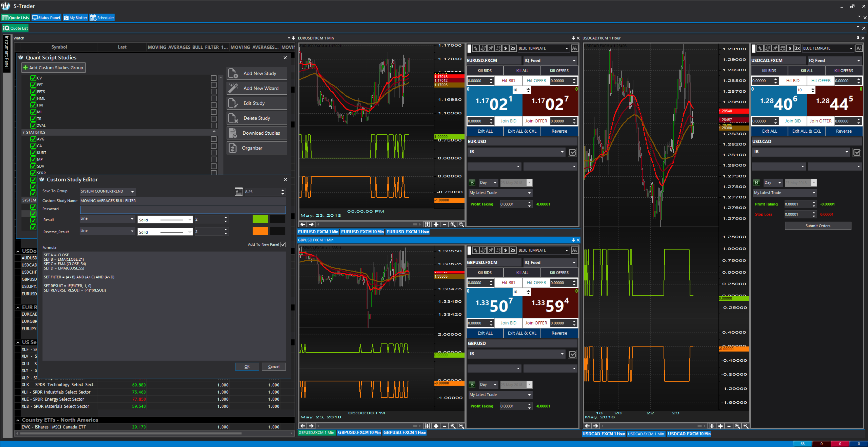The width and height of the screenshot is (868, 447).
Task: Open My Blotter tab
Action: (x=75, y=17)
